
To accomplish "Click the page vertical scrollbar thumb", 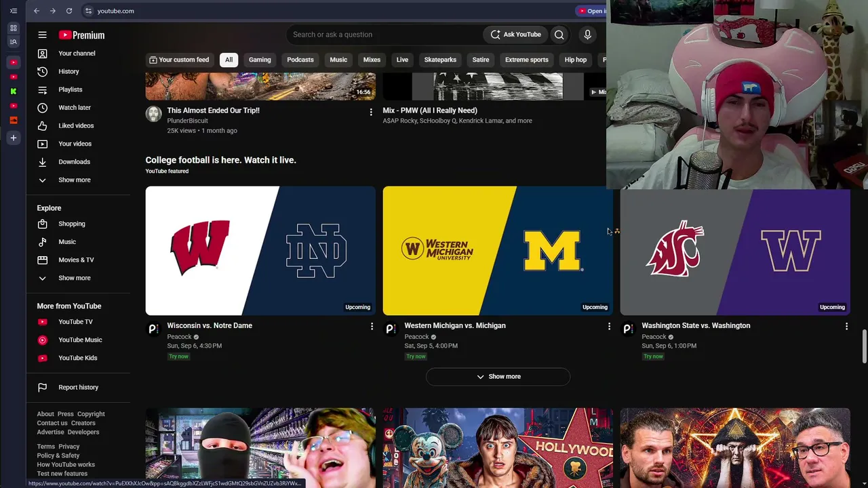I will (x=864, y=347).
